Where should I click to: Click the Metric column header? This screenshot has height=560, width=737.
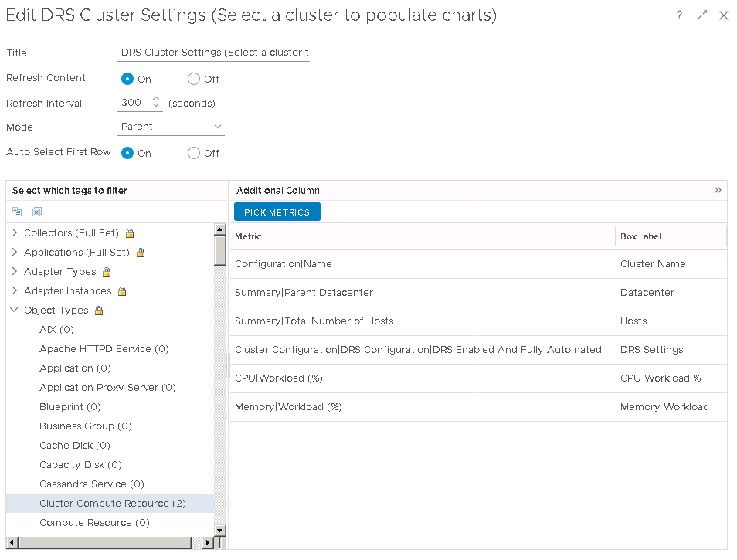(x=248, y=236)
